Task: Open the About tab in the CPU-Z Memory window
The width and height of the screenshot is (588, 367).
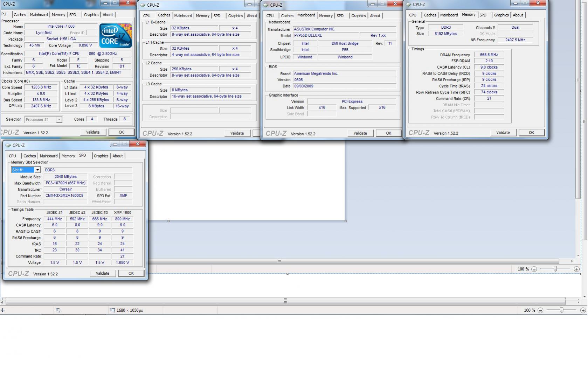Action: coord(518,15)
